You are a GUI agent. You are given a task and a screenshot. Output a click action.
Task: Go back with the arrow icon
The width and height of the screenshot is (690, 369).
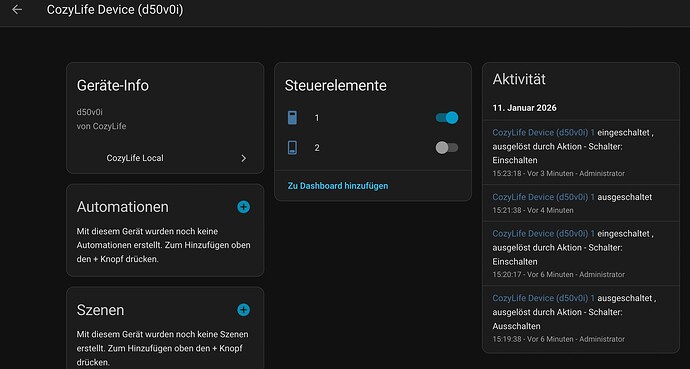coord(17,9)
